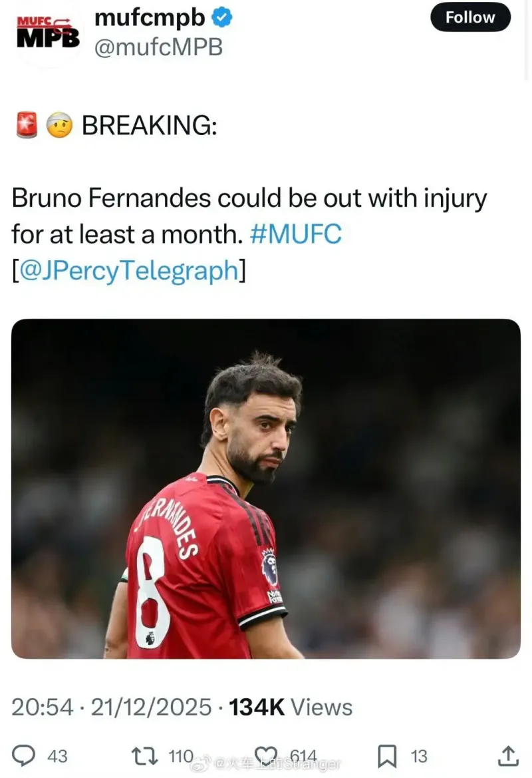Open the #MUFC hashtag
The image size is (532, 778).
tap(296, 234)
